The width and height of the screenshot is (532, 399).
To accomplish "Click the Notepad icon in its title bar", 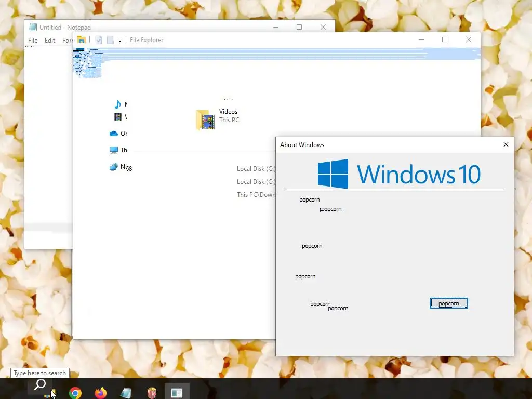I will (33, 27).
